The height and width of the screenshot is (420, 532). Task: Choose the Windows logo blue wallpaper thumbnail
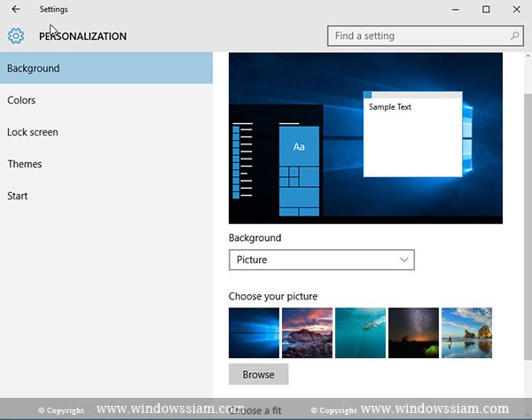click(x=254, y=332)
